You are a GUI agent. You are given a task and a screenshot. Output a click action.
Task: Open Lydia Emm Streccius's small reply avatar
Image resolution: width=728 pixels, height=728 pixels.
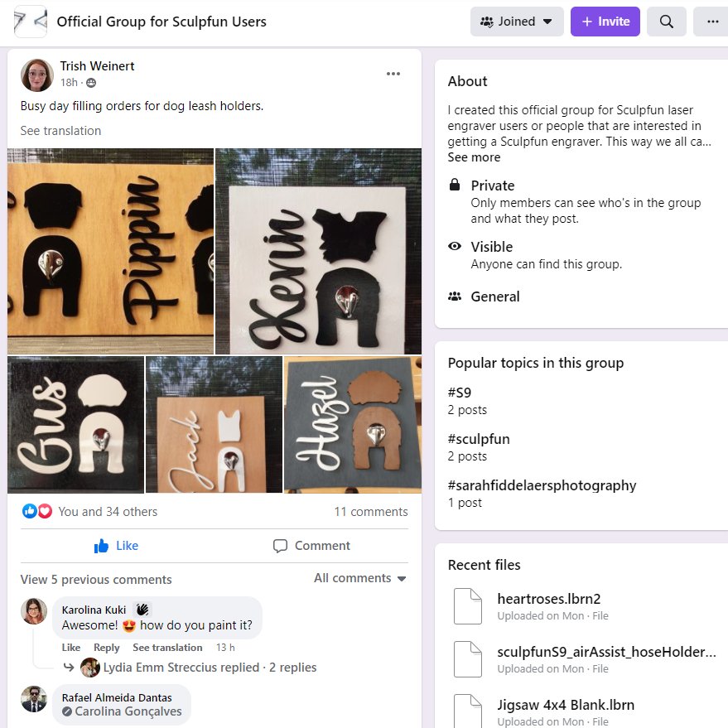coord(90,668)
